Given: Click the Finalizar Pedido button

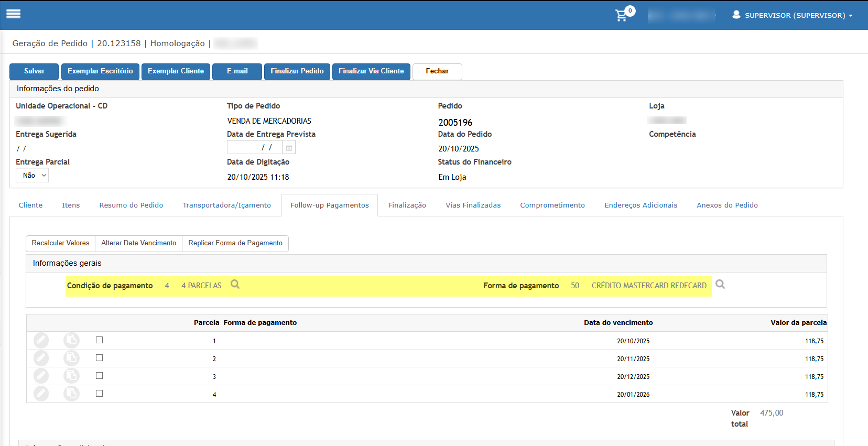Looking at the screenshot, I should point(297,71).
